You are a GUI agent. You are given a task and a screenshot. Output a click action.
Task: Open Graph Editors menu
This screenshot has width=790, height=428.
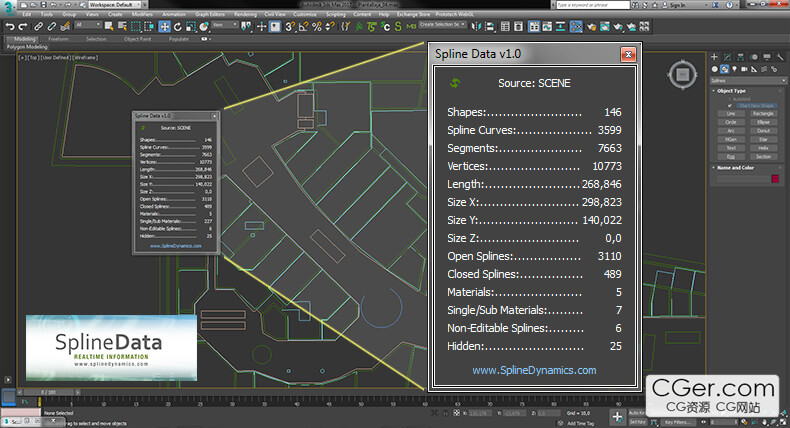click(210, 15)
